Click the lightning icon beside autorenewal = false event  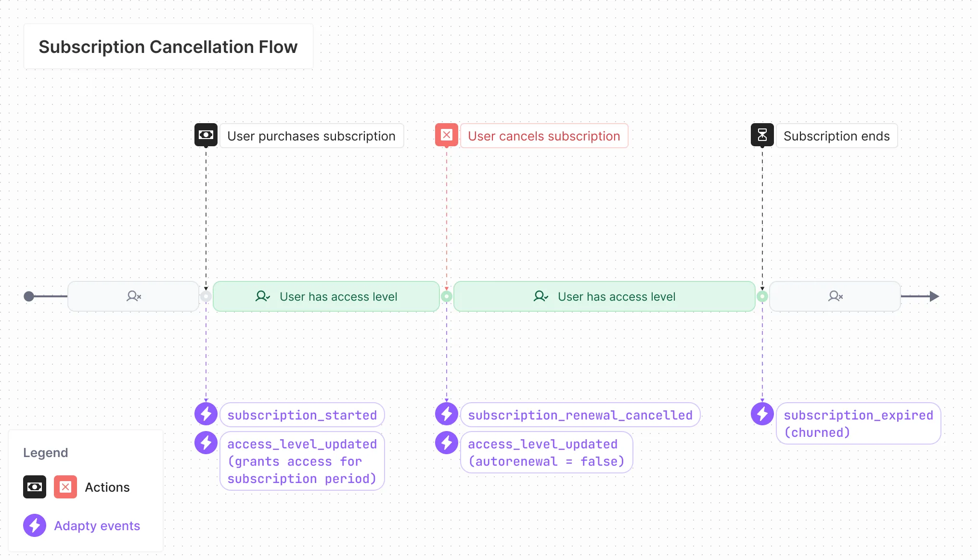click(447, 443)
